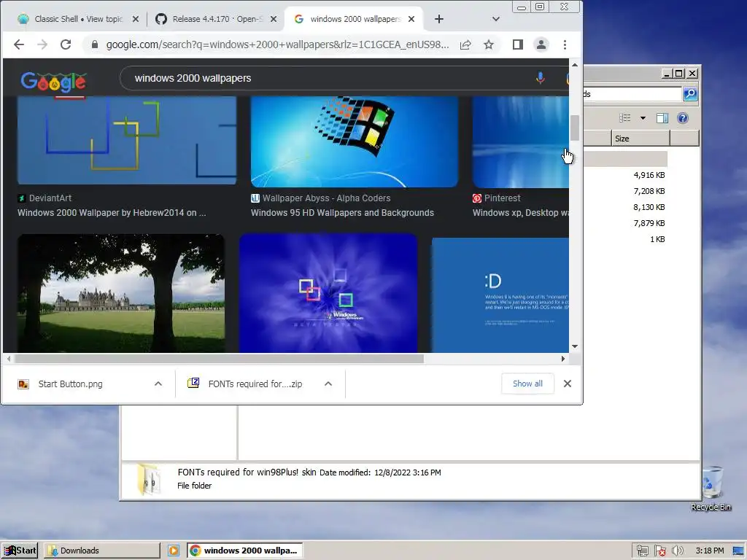Open the purple Windows beta tester thumbnail

[328, 293]
